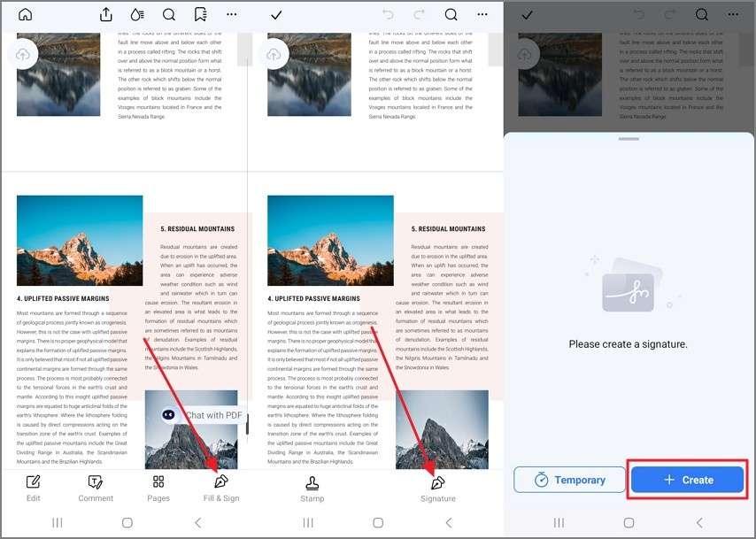
Task: Open the Pages tool in bottom bar
Action: tap(158, 489)
